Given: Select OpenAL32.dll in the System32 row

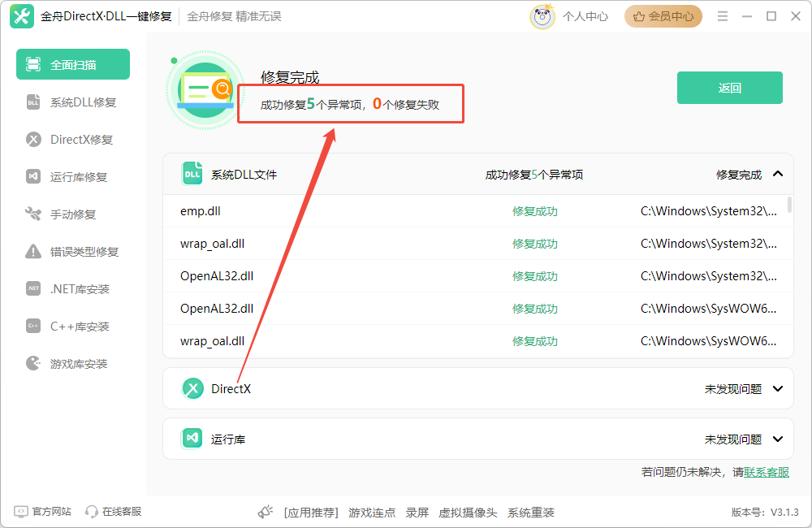Looking at the screenshot, I should coord(217,276).
